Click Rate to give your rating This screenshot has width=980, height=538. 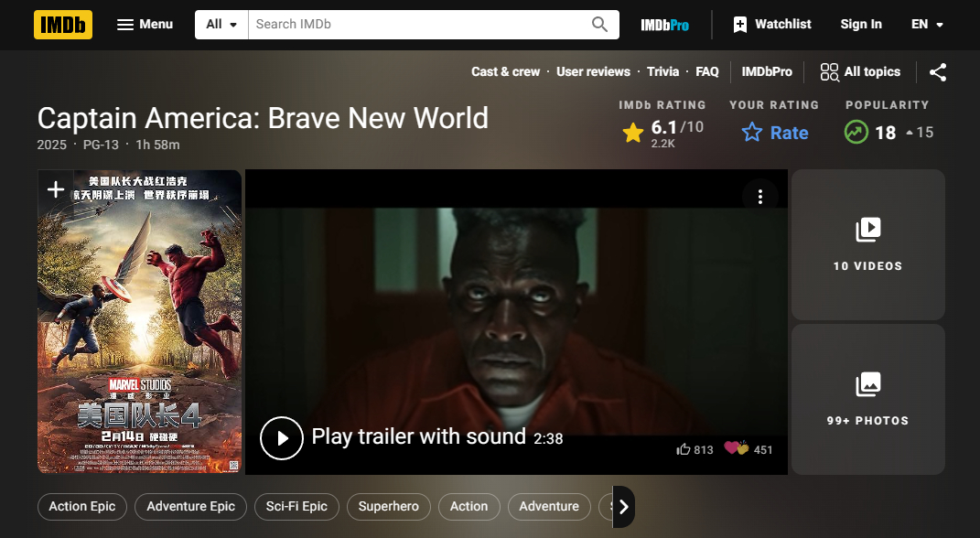click(775, 133)
